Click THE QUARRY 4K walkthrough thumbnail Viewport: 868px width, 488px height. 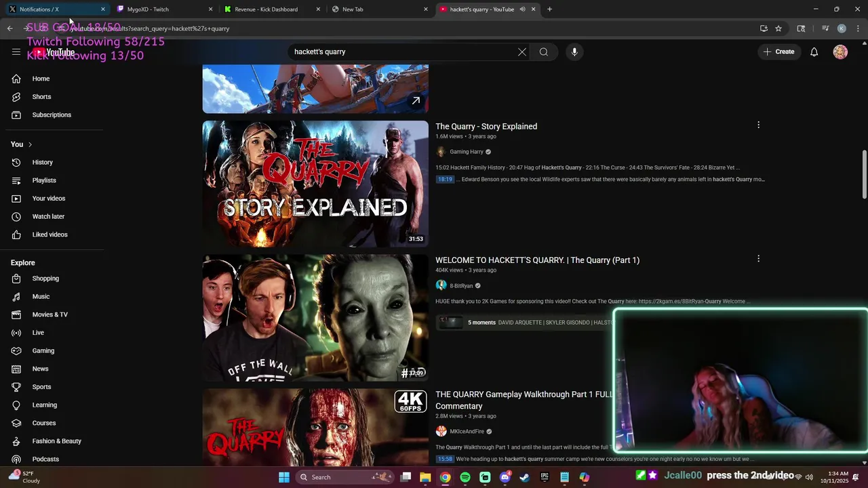tap(315, 427)
